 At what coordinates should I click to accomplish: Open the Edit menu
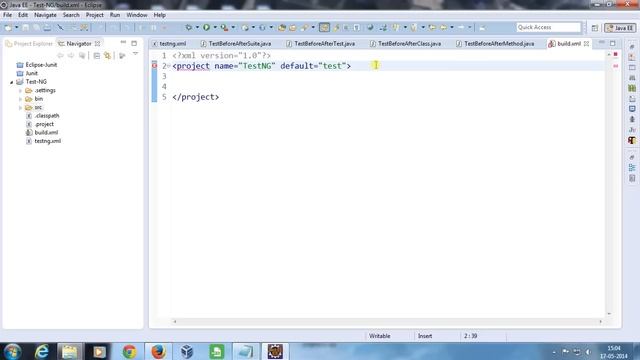point(23,15)
